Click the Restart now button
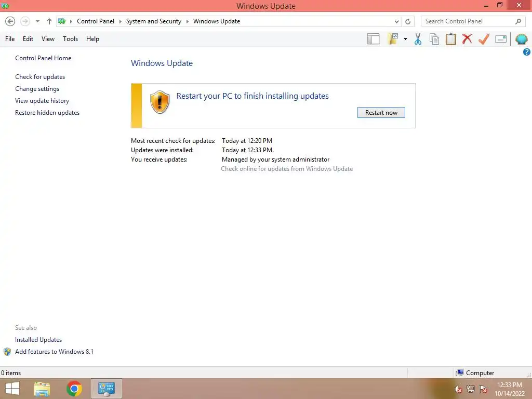Image resolution: width=532 pixels, height=399 pixels. pyautogui.click(x=381, y=113)
